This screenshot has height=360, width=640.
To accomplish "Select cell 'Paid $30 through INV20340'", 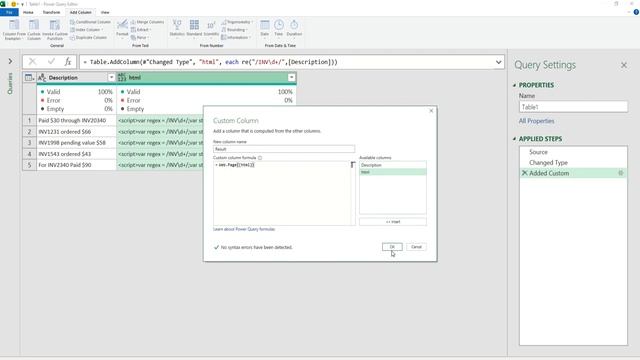I will click(x=76, y=120).
